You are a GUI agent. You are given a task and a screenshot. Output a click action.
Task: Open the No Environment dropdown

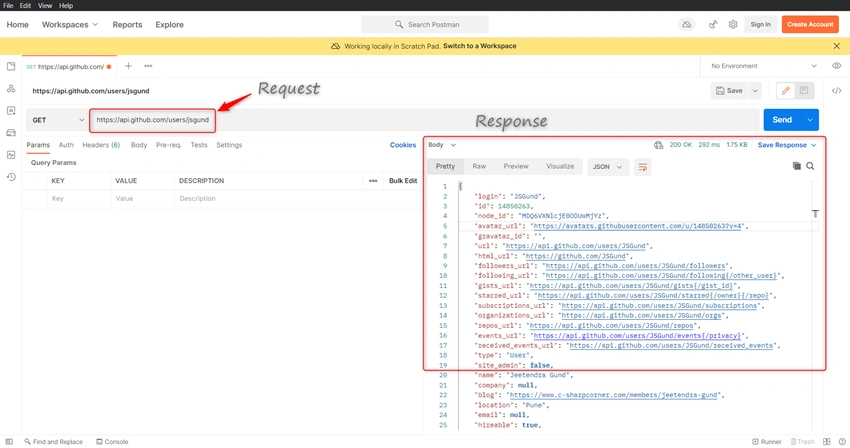tap(763, 66)
